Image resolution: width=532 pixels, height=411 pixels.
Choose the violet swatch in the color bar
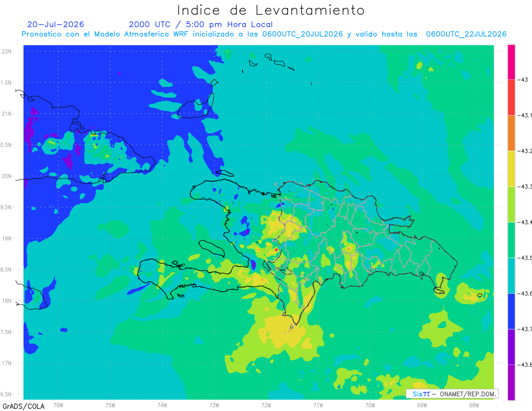(511, 347)
